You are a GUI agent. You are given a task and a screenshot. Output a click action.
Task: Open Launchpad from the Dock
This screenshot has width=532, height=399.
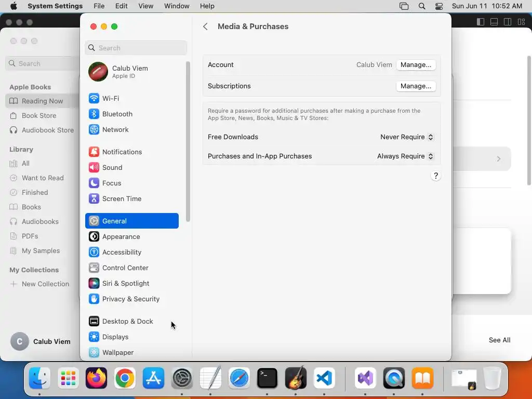[x=68, y=378]
